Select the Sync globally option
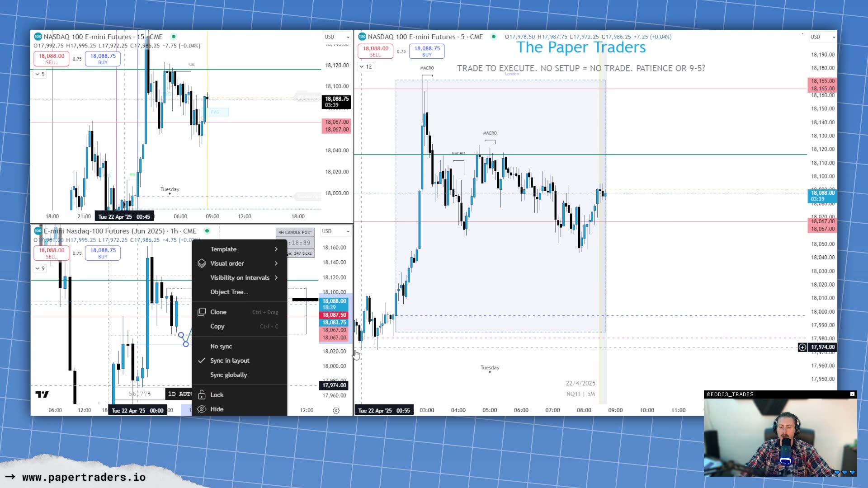 pyautogui.click(x=240, y=375)
